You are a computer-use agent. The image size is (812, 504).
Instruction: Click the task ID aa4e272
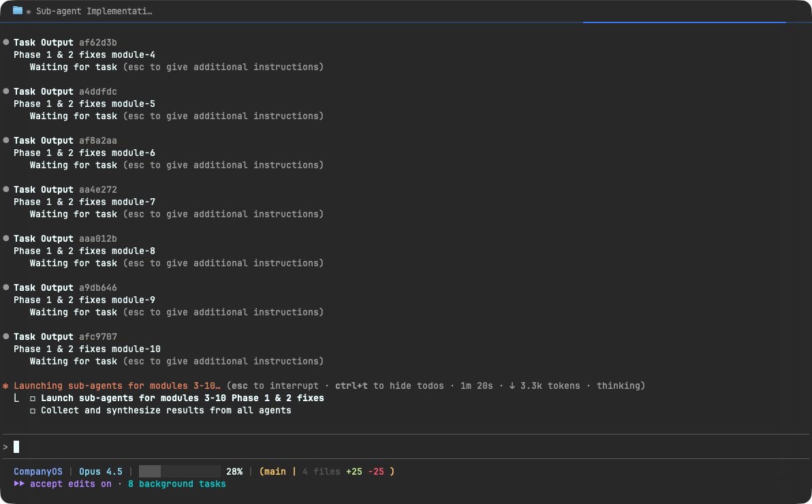pyautogui.click(x=98, y=189)
